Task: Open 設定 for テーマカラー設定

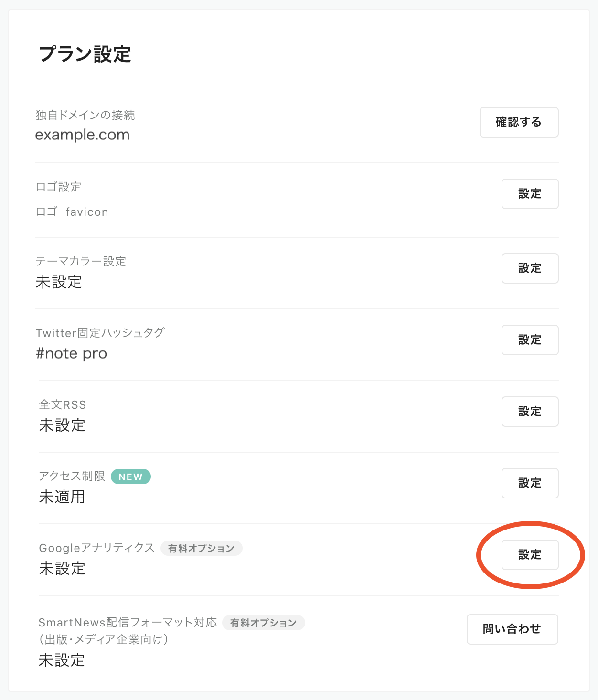Action: pos(530,268)
